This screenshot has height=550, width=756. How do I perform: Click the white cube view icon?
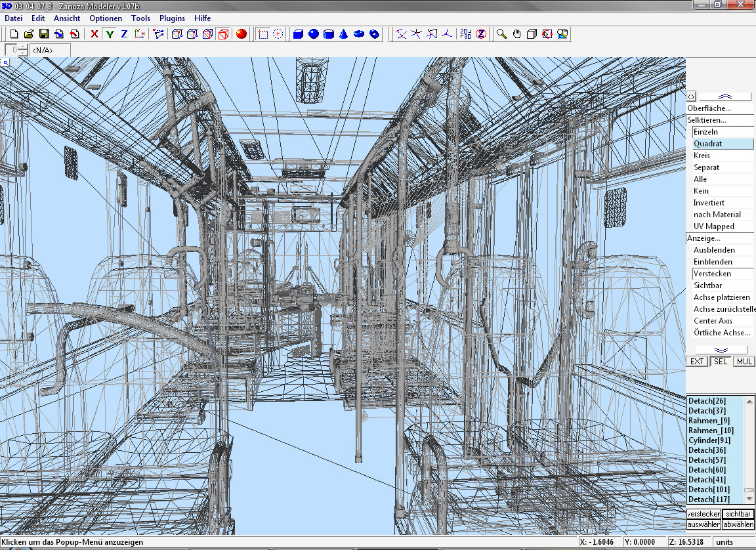tap(532, 33)
